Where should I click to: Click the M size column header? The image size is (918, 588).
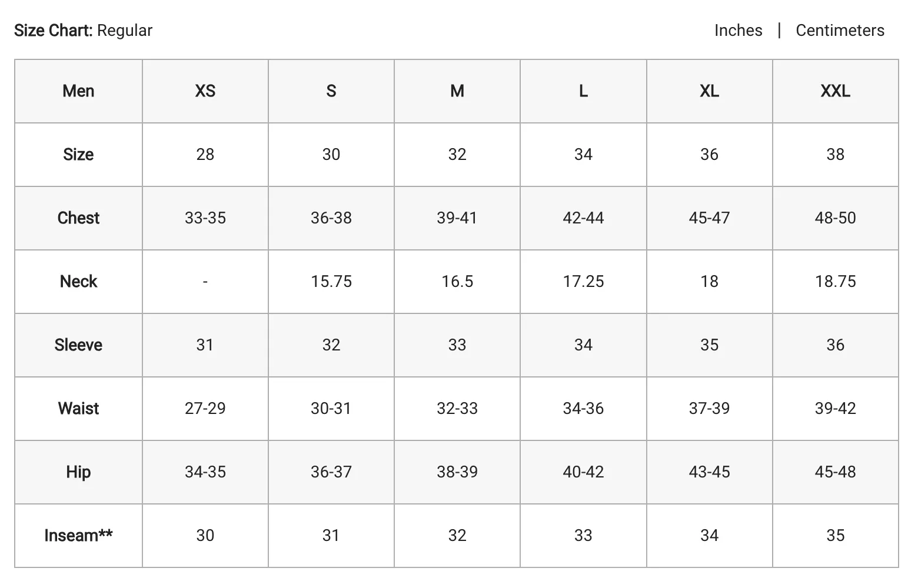click(x=457, y=91)
